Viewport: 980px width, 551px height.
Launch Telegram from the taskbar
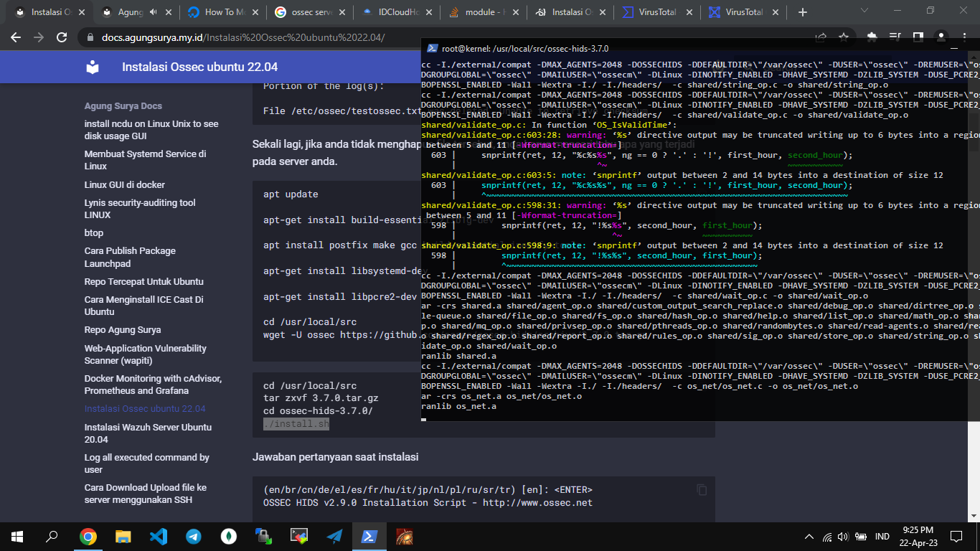[194, 536]
